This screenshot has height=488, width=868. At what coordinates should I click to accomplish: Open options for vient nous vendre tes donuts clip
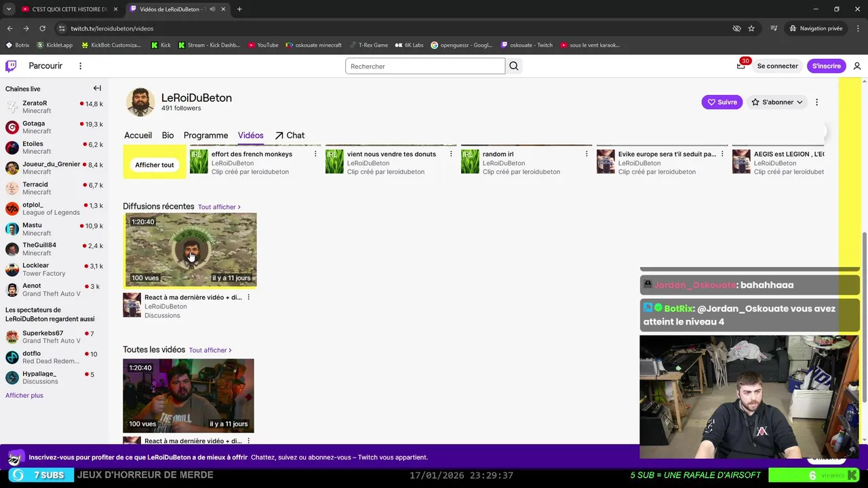click(451, 154)
